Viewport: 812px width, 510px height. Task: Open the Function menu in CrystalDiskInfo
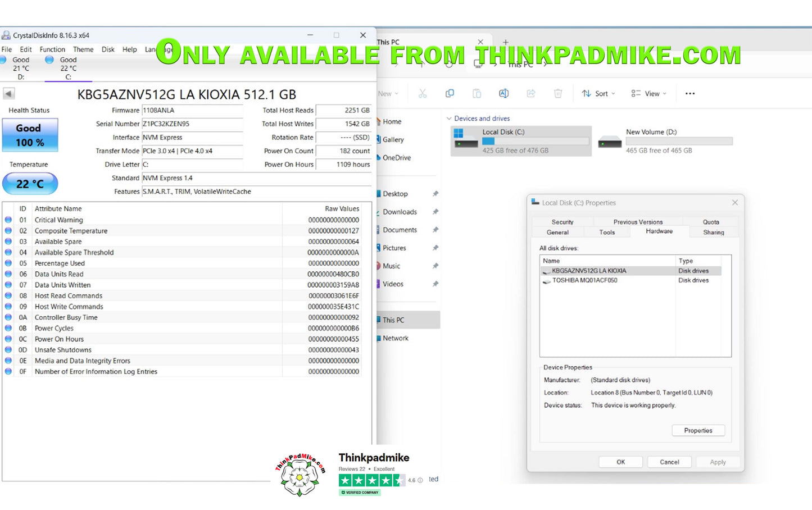point(52,49)
